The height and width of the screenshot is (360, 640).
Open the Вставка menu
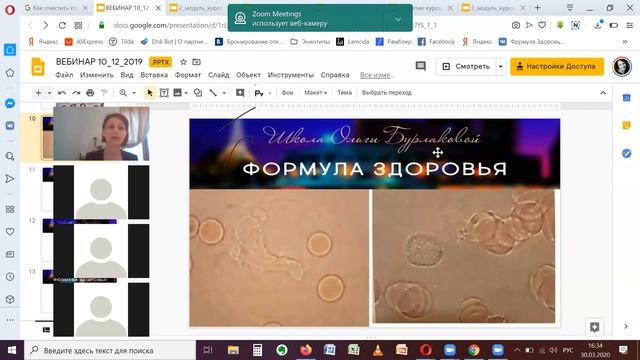tap(154, 75)
